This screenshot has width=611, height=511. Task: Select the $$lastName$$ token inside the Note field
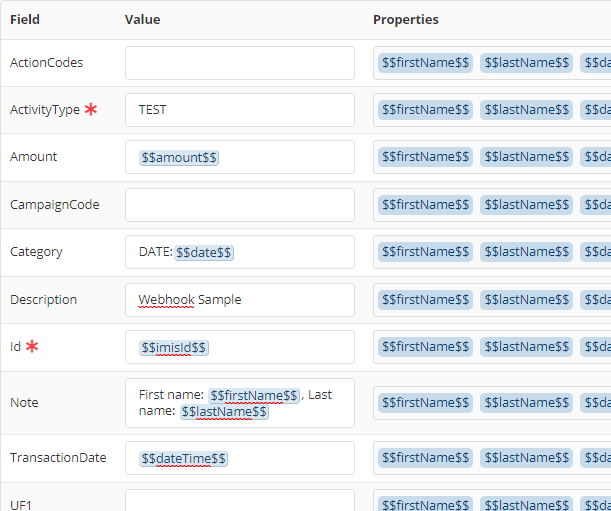pos(224,411)
